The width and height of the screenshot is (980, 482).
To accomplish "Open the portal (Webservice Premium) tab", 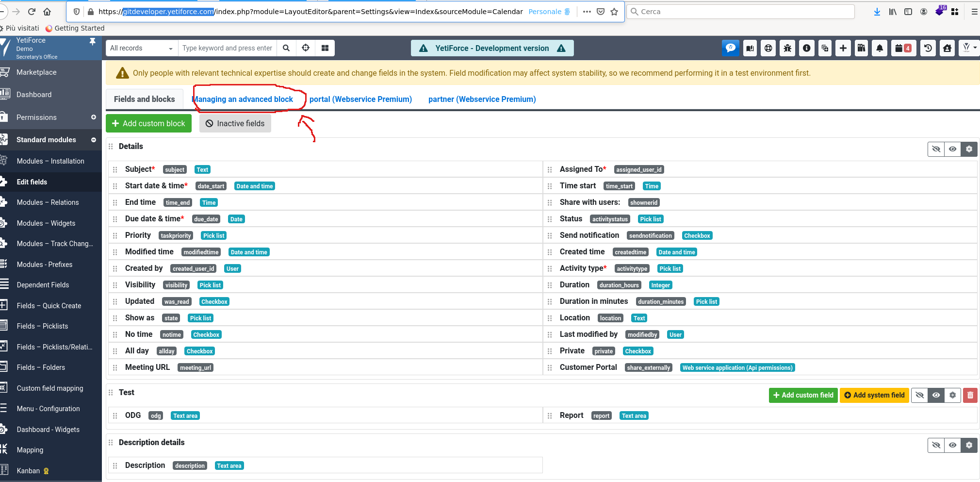I will (360, 99).
